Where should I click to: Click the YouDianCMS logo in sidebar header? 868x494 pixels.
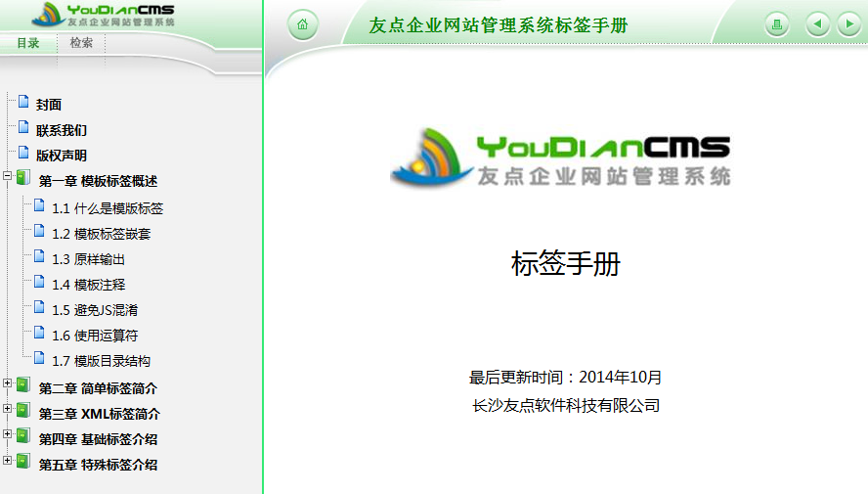tap(103, 15)
